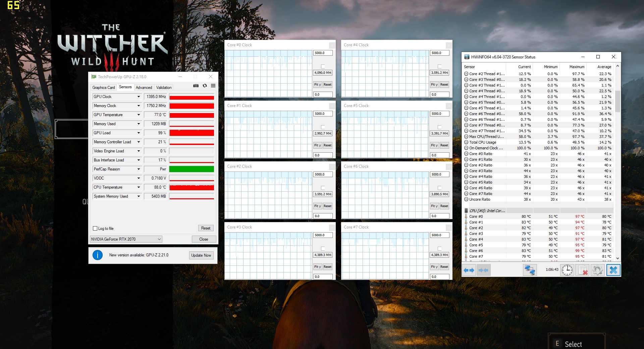Expand the PerfCap Reason sensor dropdown
The image size is (644, 349).
coord(139,169)
